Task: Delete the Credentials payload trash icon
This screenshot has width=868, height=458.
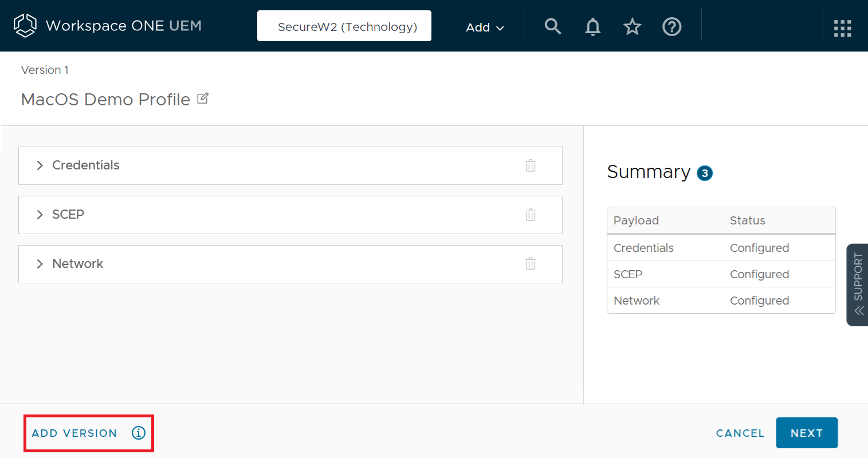Action: 531,165
